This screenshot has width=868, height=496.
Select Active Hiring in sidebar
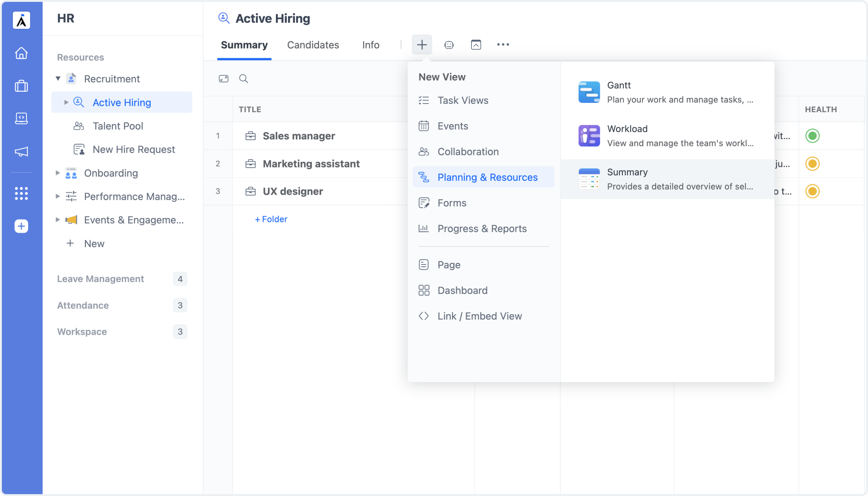pyautogui.click(x=122, y=103)
